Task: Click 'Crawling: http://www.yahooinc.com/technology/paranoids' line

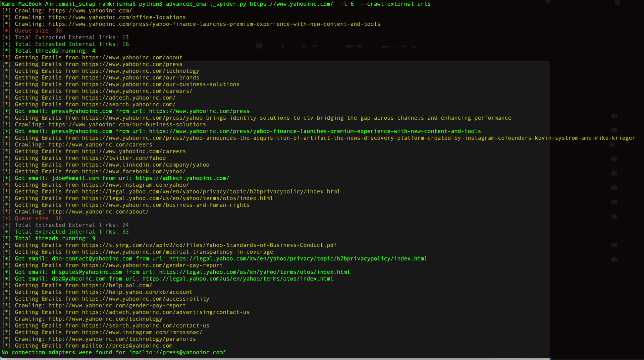Action: (x=99, y=339)
